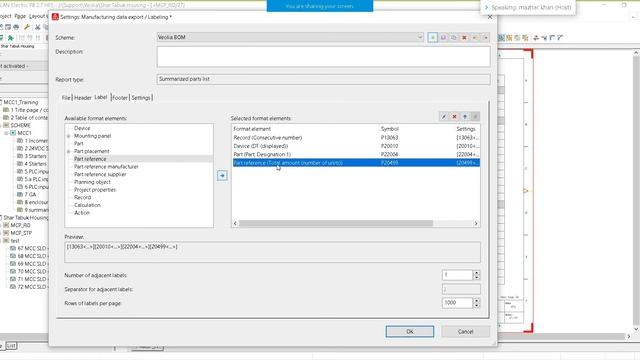Screen dimensions: 640x360
Task: Switch to the File tab
Action: [x=66, y=98]
